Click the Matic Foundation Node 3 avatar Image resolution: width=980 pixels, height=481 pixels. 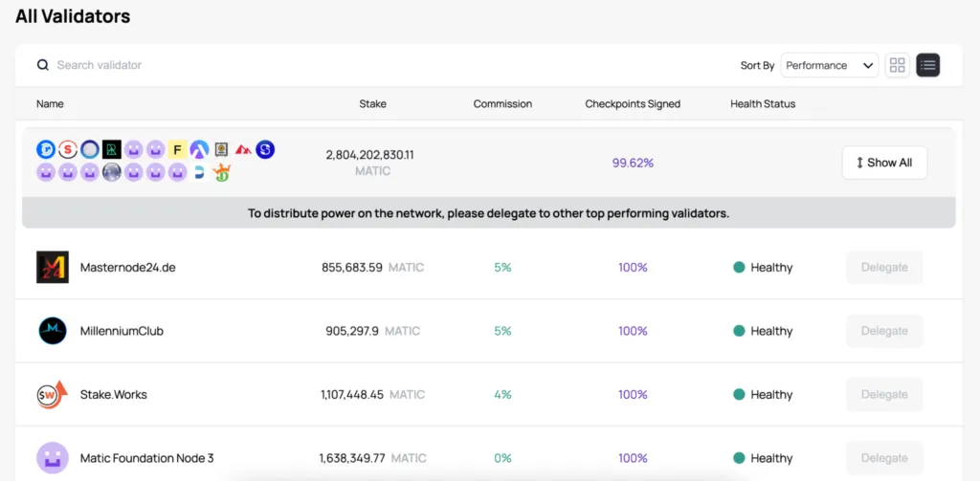click(53, 458)
